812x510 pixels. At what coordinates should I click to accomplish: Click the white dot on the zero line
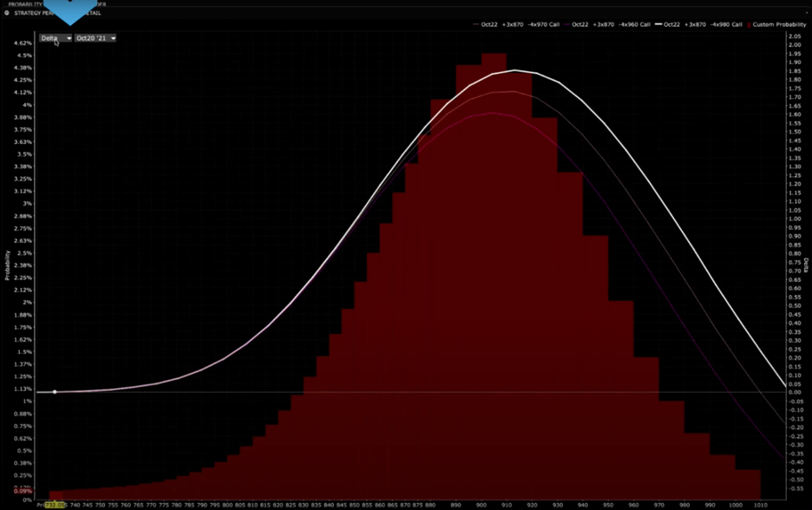point(55,392)
